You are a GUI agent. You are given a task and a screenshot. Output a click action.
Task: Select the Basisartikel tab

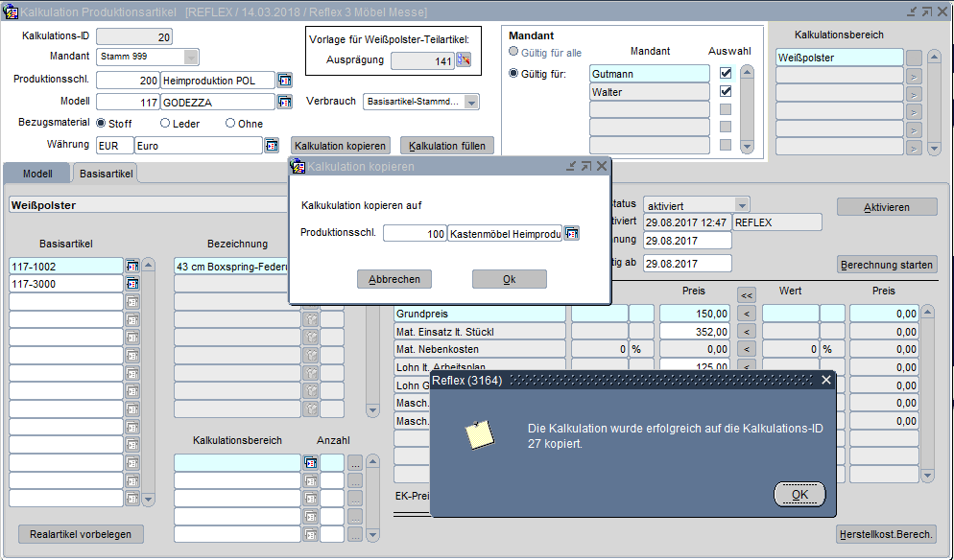(106, 174)
